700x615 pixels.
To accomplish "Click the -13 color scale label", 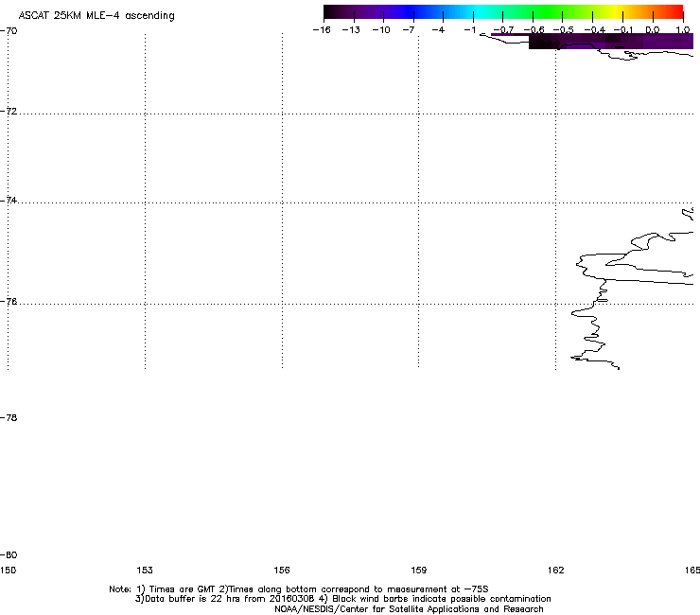I will (351, 30).
